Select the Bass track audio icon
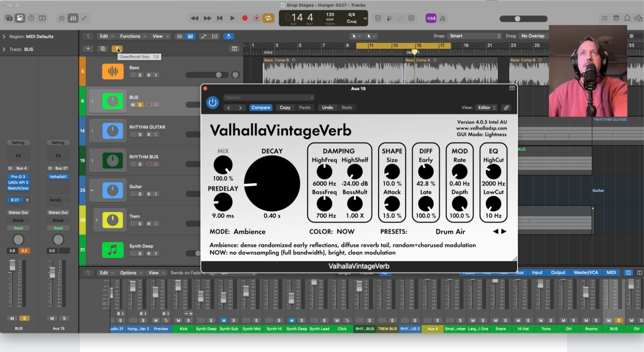This screenshot has height=352, width=644. pos(113,71)
